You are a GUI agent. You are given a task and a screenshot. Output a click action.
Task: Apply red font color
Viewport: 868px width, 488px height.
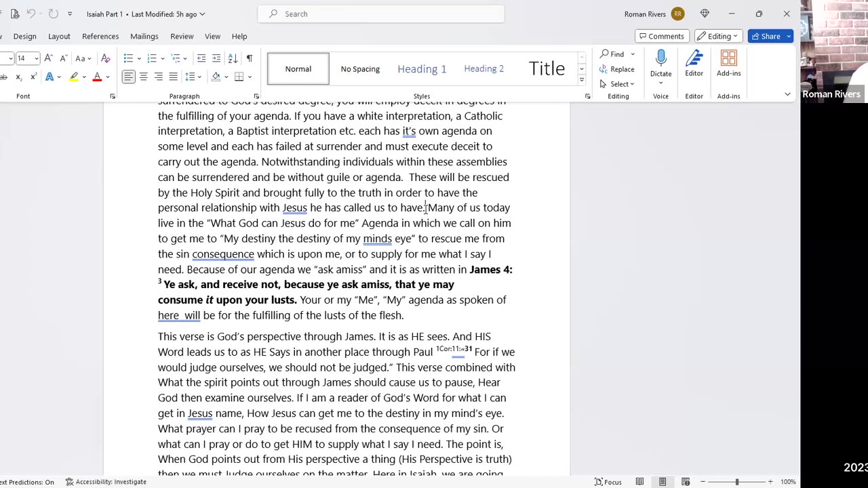[x=97, y=77]
